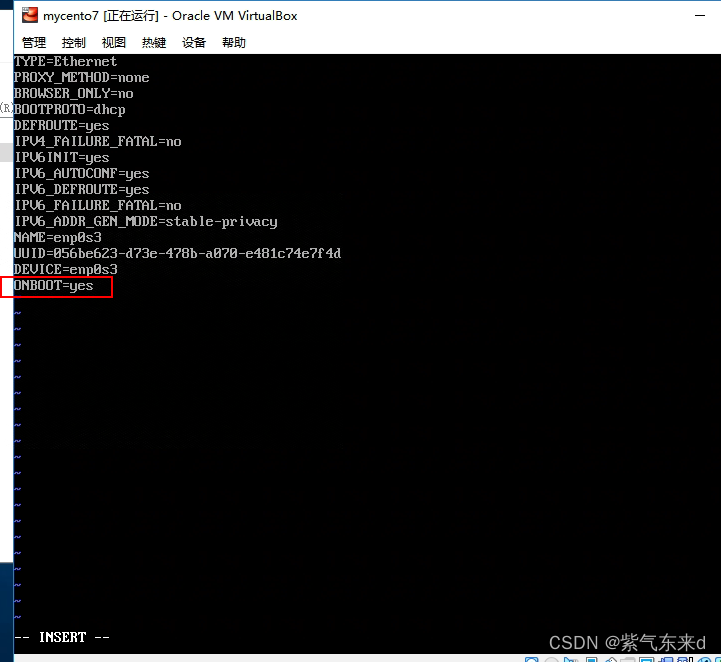Click the DEFROUTE=yes line
Image resolution: width=721 pixels, height=662 pixels.
coord(62,126)
